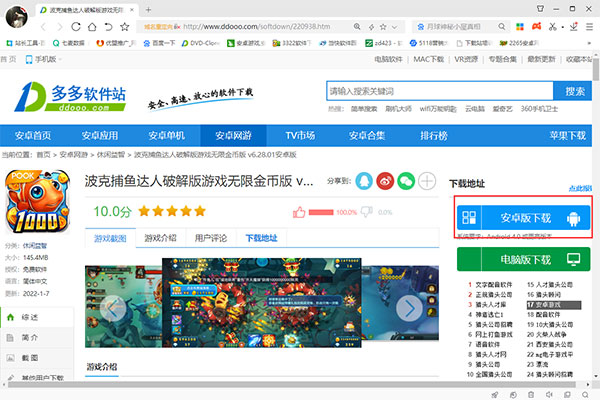This screenshot has height=400, width=600.
Task: Click the 多多软件站 site logo
Action: [x=70, y=96]
